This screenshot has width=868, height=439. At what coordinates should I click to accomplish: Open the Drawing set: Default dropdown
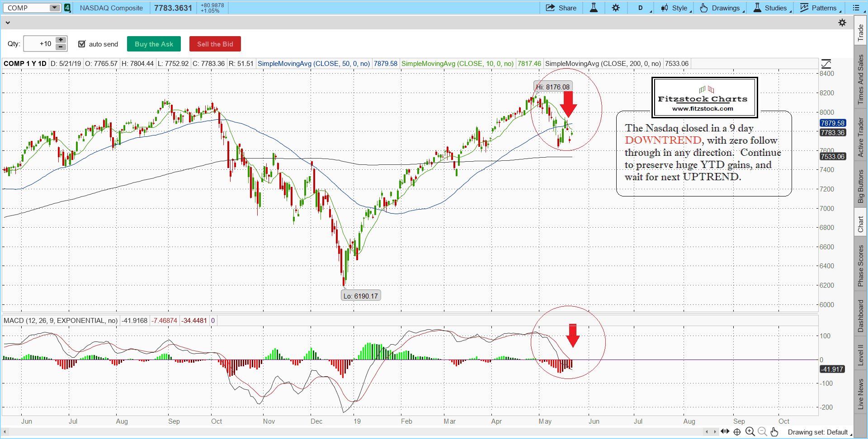coord(818,432)
